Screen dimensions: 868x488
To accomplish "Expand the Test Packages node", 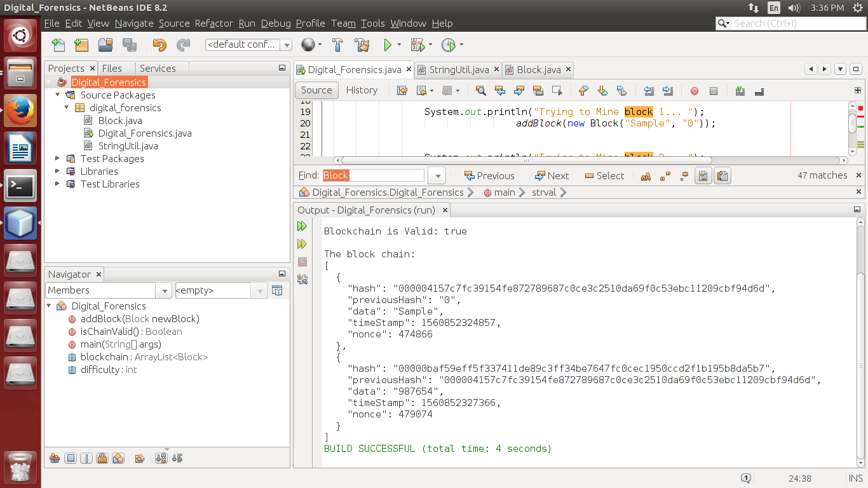I will (x=58, y=158).
